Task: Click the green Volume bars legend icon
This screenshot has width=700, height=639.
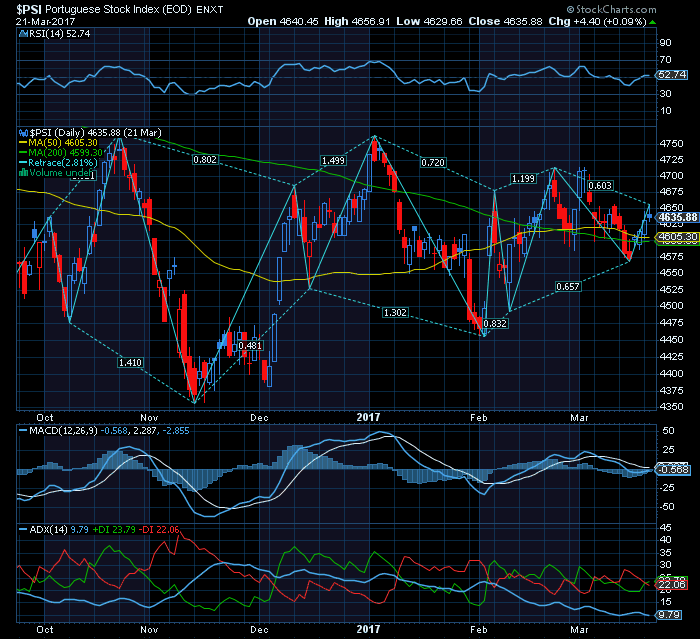Action: pos(23,172)
